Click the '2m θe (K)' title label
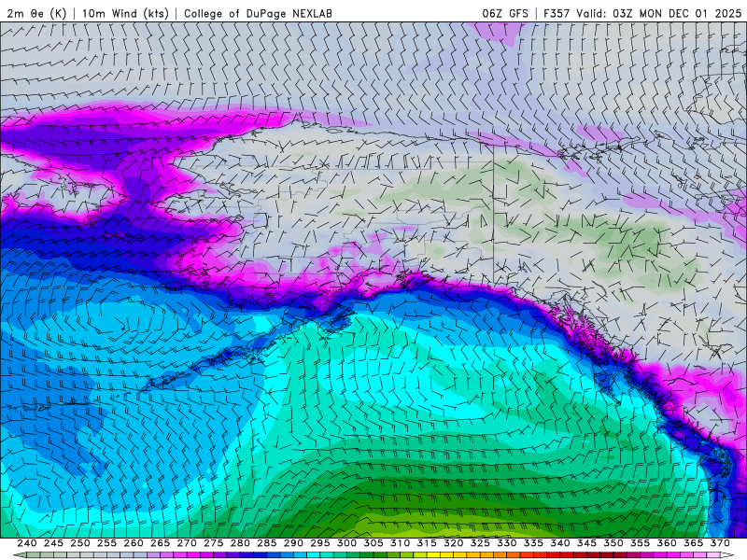The image size is (747, 560). [36, 13]
